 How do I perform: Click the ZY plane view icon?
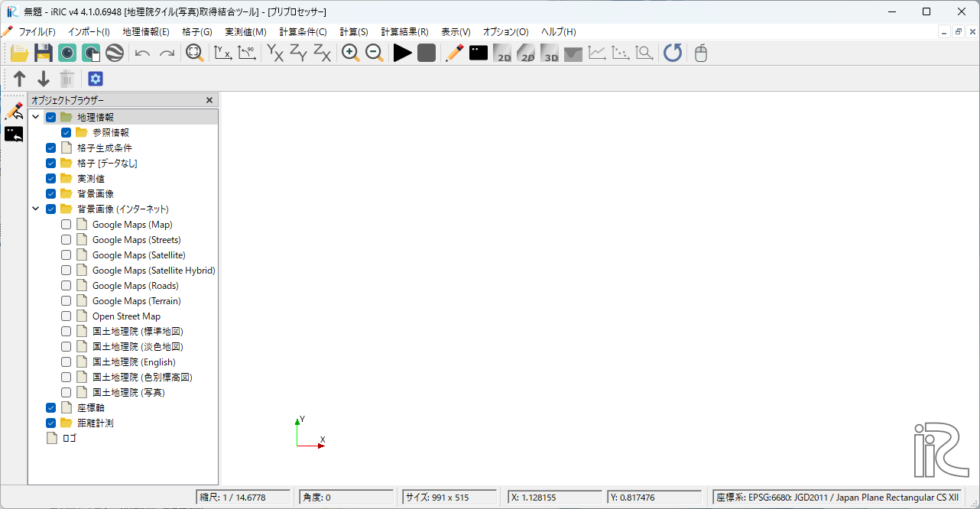click(x=299, y=53)
